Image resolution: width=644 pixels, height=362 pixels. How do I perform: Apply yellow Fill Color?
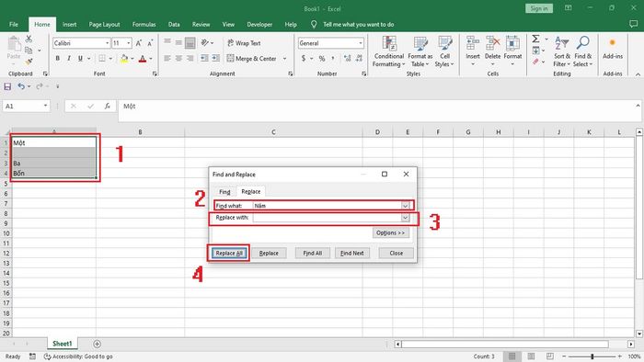coord(124,59)
